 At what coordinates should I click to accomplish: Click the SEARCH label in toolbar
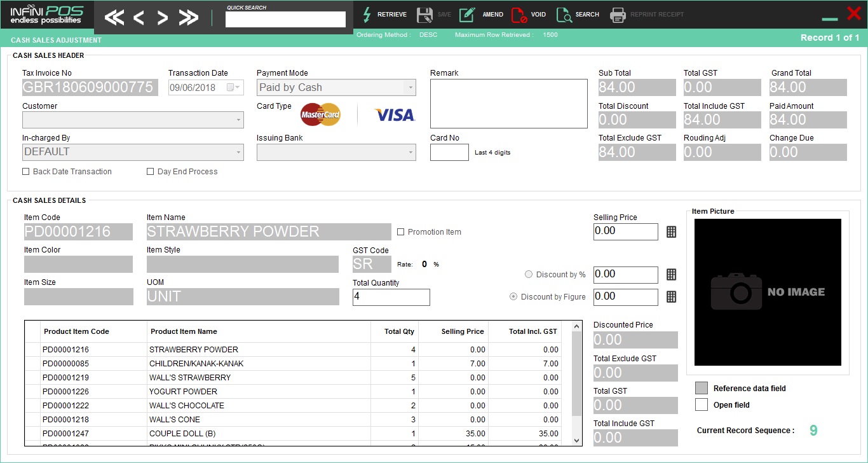coord(587,15)
